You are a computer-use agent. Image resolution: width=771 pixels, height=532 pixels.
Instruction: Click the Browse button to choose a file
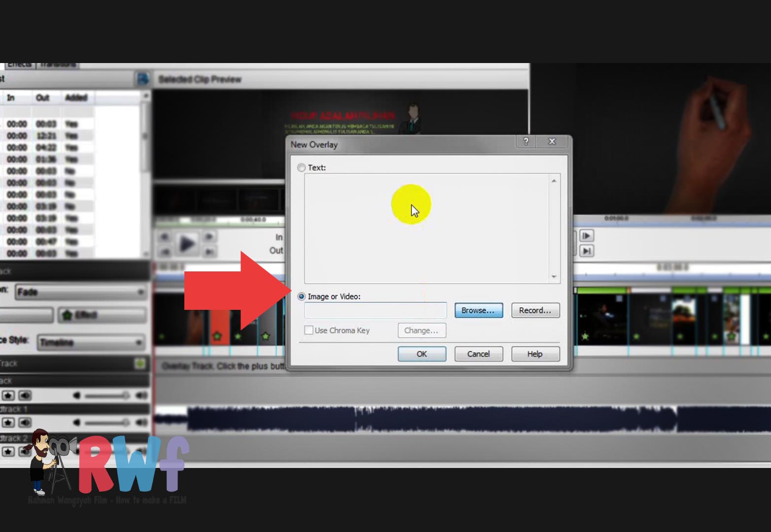pyautogui.click(x=478, y=310)
